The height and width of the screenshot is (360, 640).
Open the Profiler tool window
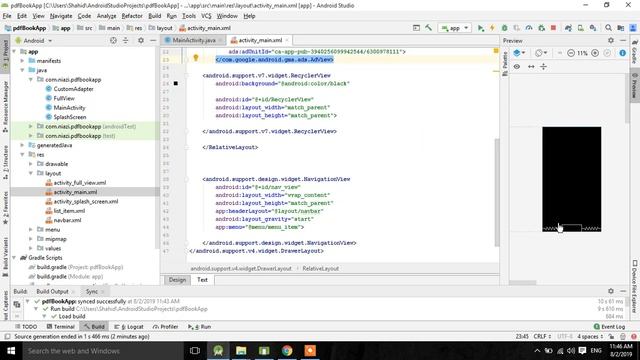[x=165, y=327]
